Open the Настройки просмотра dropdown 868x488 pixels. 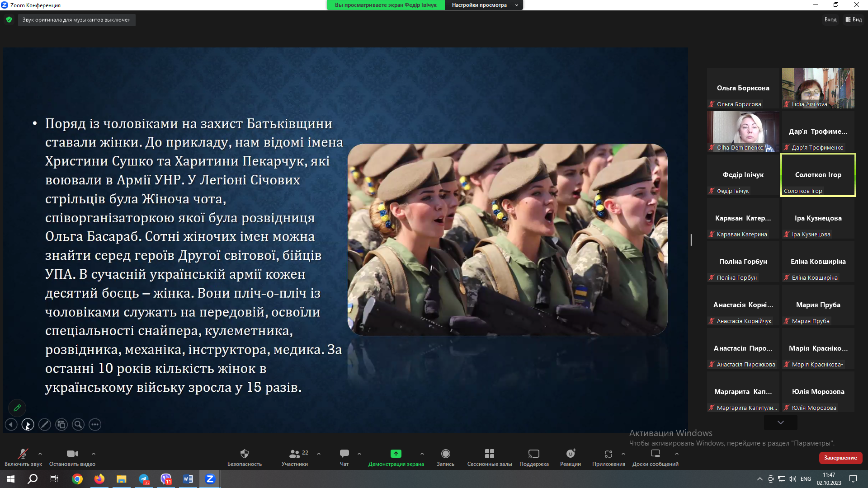tap(484, 5)
